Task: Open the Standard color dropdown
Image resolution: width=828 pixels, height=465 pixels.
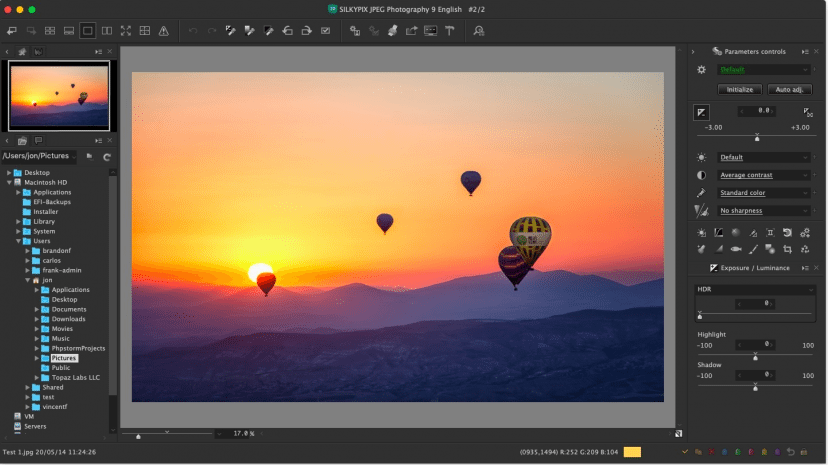Action: point(764,193)
